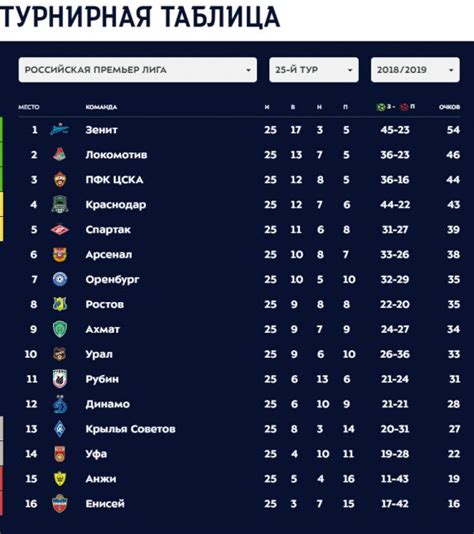474x534 pixels.
Task: Open the Оренбург team name link
Action: click(112, 279)
